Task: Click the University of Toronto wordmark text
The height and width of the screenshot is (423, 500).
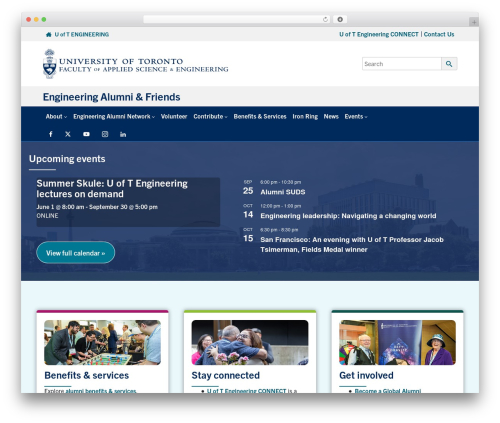Action: [x=143, y=65]
